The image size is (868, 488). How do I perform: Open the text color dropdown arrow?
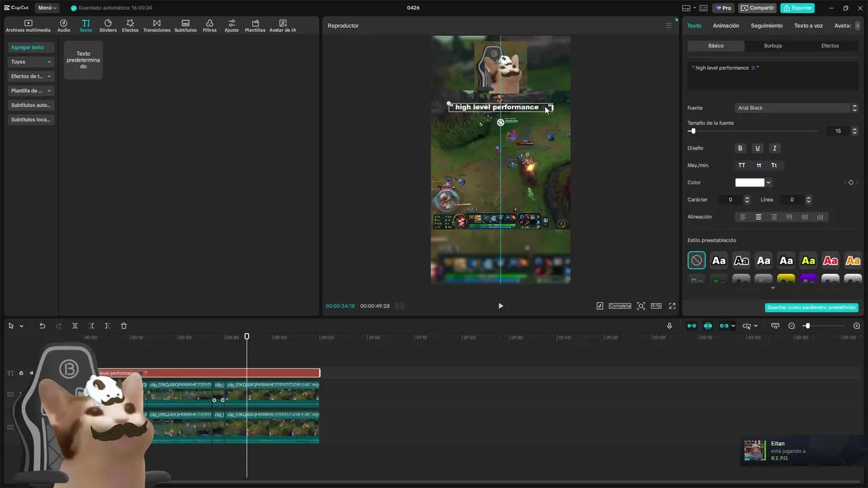pyautogui.click(x=768, y=182)
